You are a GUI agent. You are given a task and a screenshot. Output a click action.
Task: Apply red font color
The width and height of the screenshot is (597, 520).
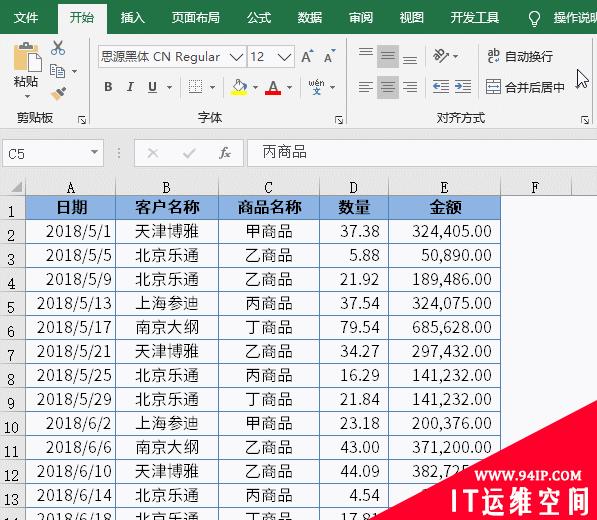[273, 87]
